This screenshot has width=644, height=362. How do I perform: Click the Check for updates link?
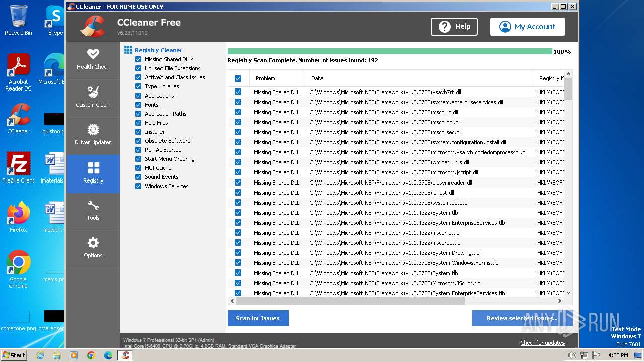pos(542,343)
